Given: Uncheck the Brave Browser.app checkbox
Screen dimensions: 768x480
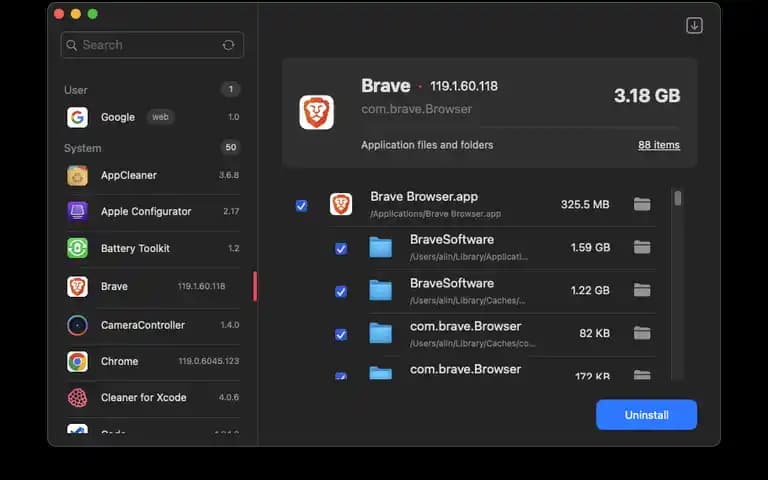Looking at the screenshot, I should coord(302,206).
